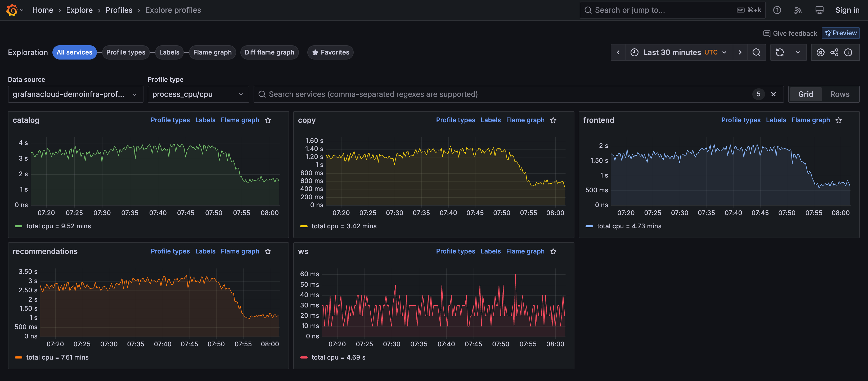Switch to Rows layout
The image size is (868, 381).
(x=840, y=94)
